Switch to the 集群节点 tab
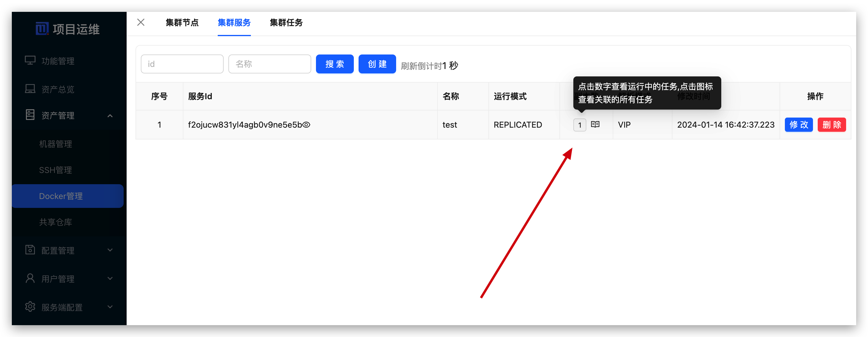 coord(182,23)
